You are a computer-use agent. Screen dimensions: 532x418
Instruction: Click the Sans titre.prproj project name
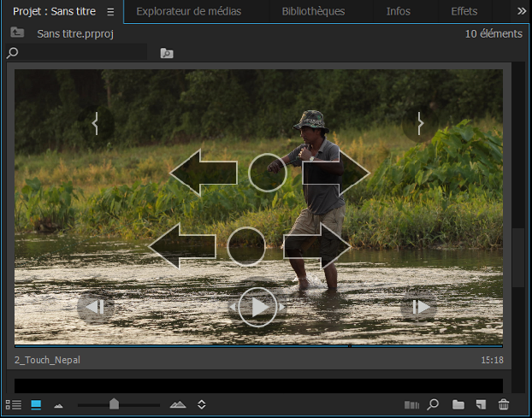[x=75, y=33]
